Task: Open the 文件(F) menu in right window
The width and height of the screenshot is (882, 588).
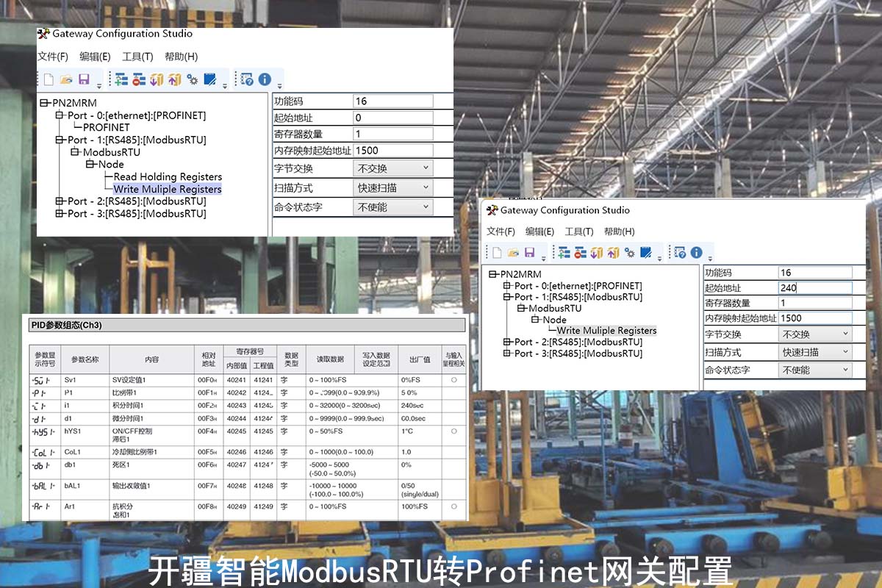Action: [501, 232]
